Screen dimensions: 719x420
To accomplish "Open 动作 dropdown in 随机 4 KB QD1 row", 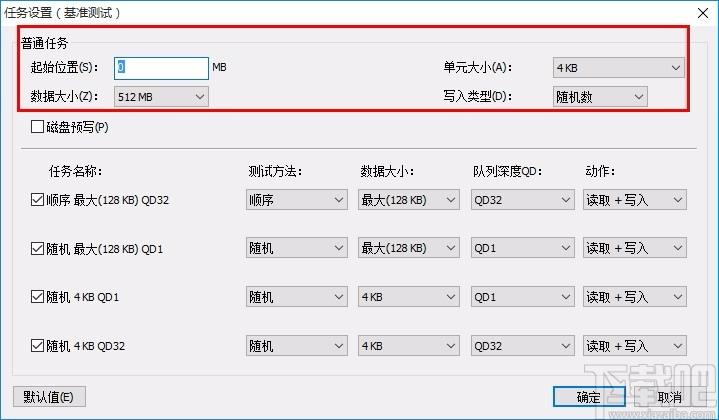I will coord(635,297).
